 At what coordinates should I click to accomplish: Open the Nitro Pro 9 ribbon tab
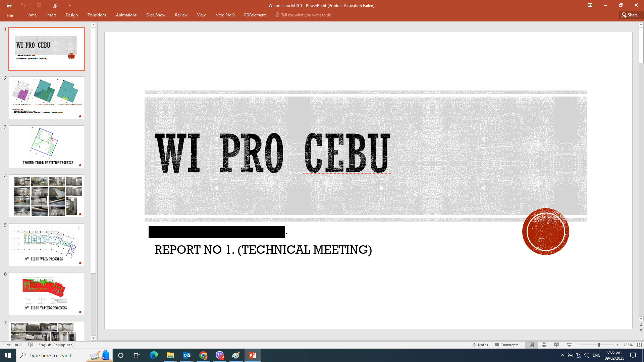tap(224, 15)
